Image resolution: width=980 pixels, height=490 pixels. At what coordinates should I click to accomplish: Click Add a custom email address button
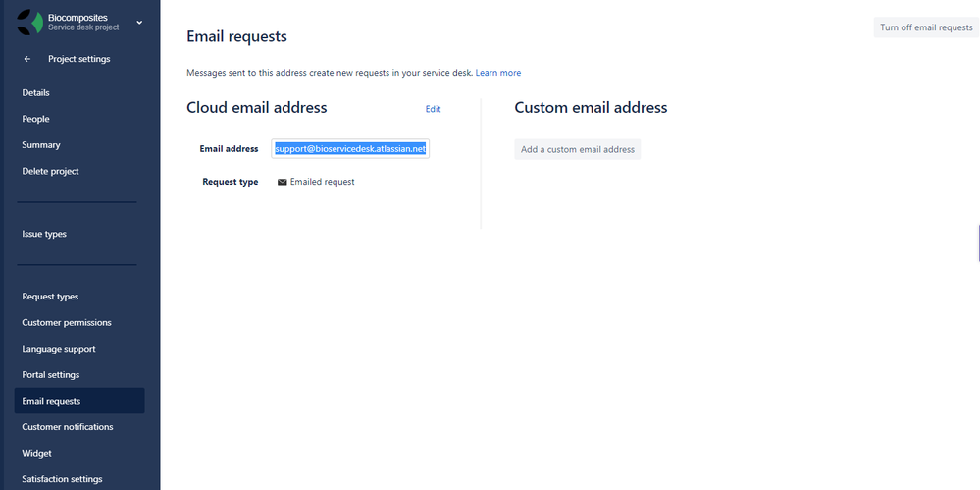(578, 149)
